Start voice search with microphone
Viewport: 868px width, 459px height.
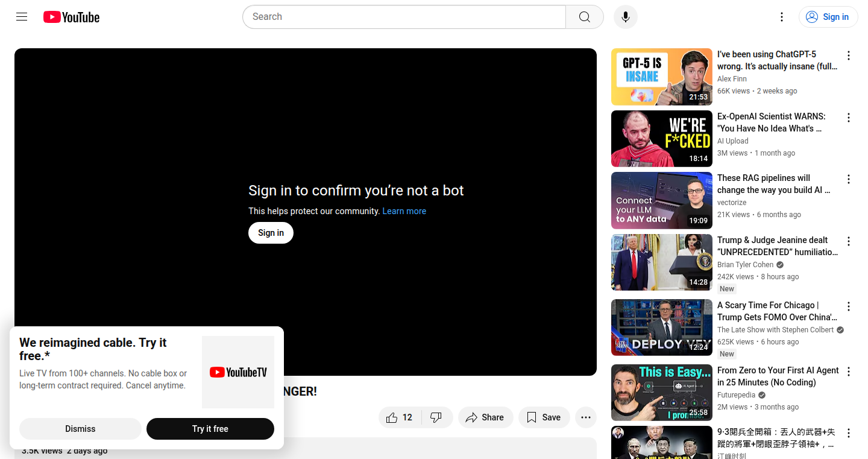(626, 17)
